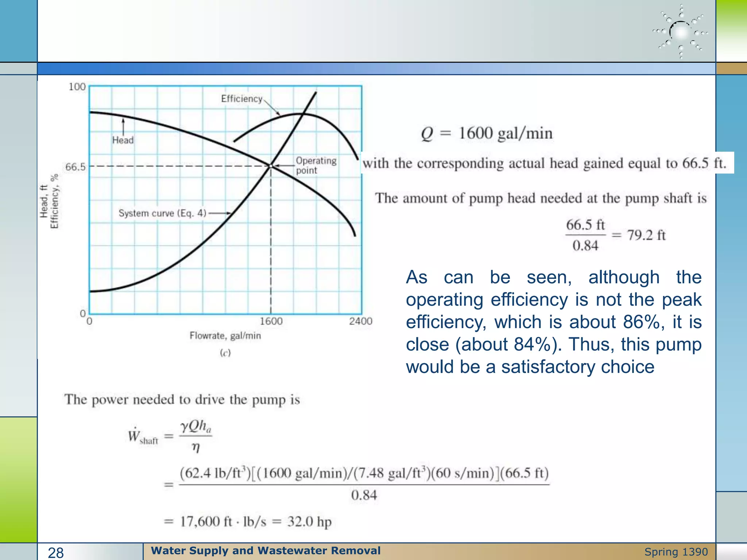This screenshot has height=560, width=747.
Task: Click the 66.5 value on vertical axis
Action: coord(75,167)
